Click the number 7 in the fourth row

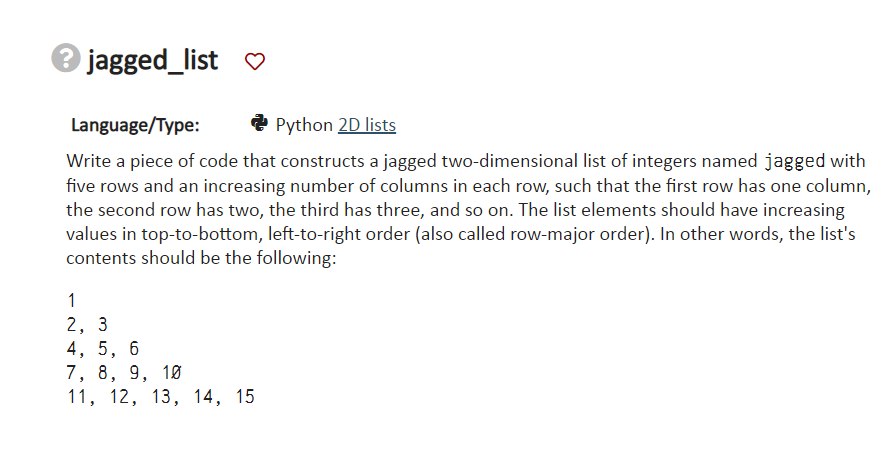click(x=71, y=373)
